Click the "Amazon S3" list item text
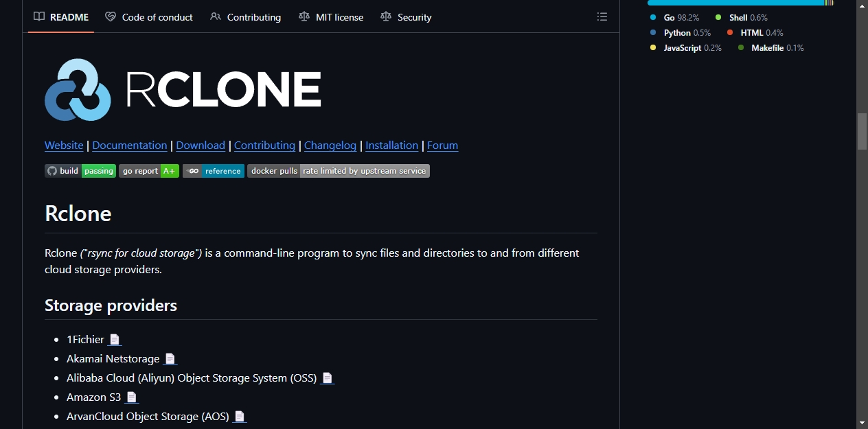868x429 pixels. [93, 397]
